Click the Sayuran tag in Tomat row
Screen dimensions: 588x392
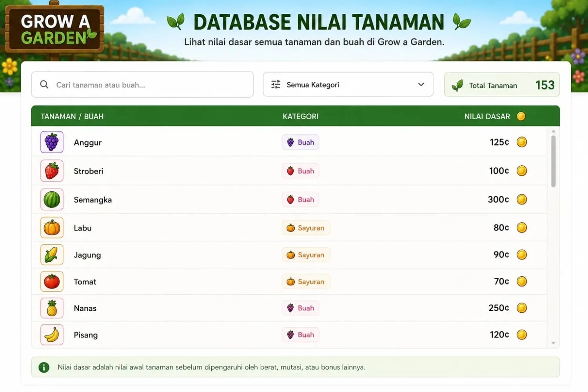click(306, 281)
